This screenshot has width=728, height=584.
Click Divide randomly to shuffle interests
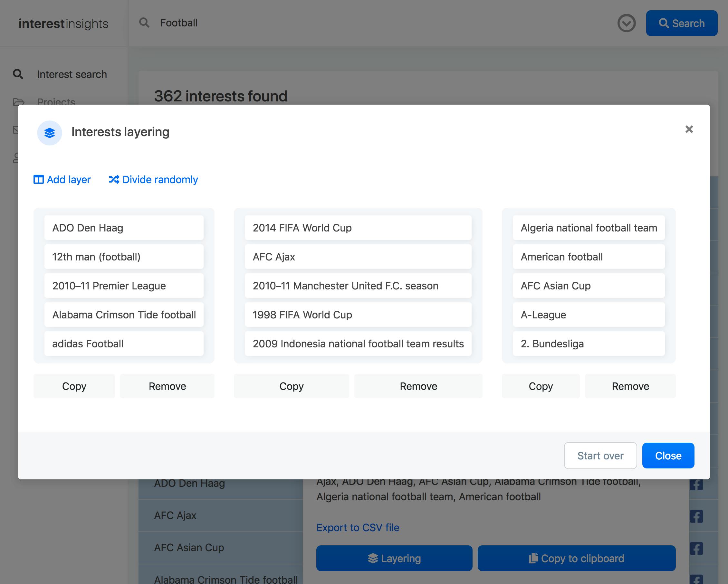tap(153, 180)
